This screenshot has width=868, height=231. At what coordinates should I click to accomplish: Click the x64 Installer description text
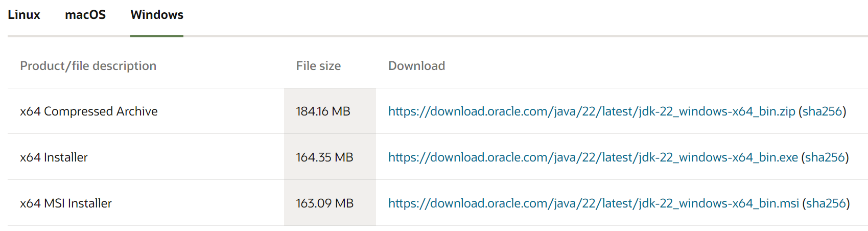click(54, 157)
